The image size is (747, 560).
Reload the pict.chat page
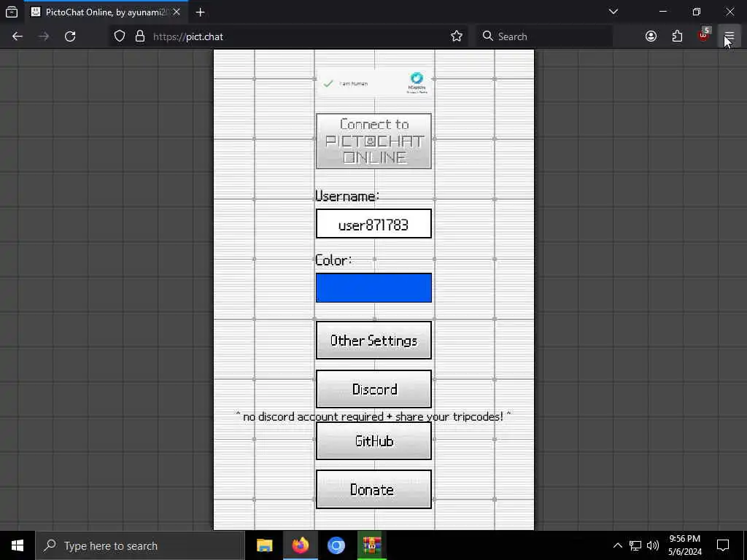click(x=70, y=36)
